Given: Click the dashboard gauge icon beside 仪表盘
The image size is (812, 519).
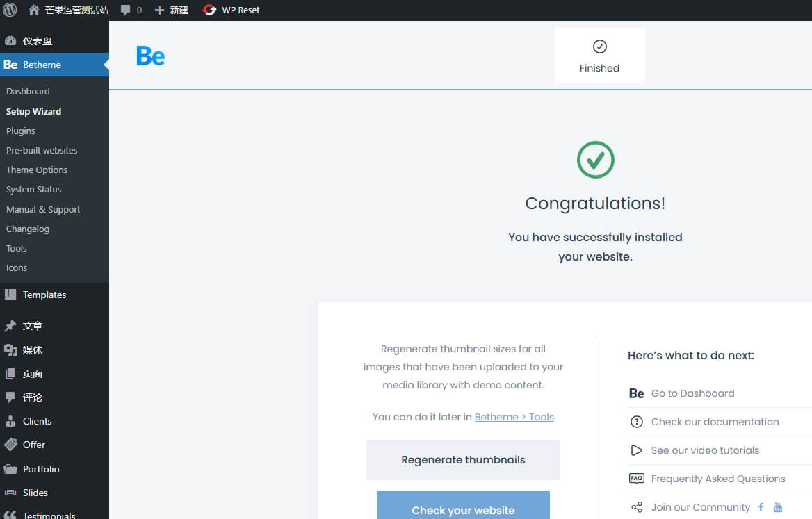Looking at the screenshot, I should (10, 41).
